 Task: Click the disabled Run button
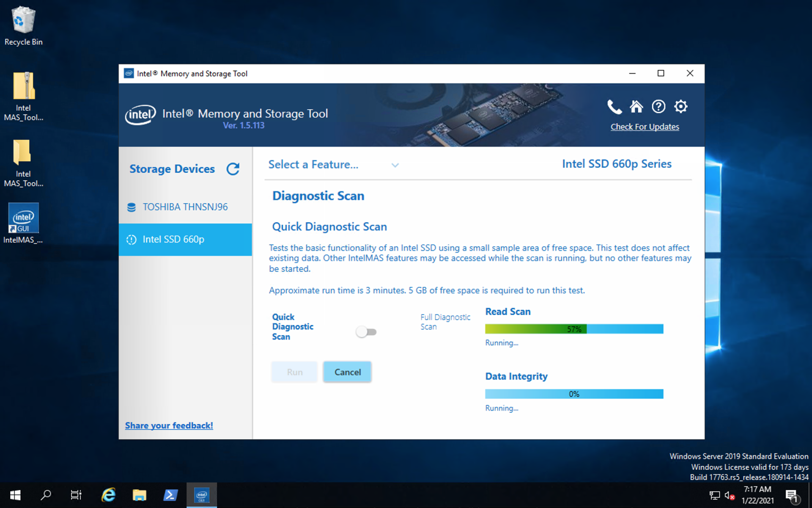[294, 372]
